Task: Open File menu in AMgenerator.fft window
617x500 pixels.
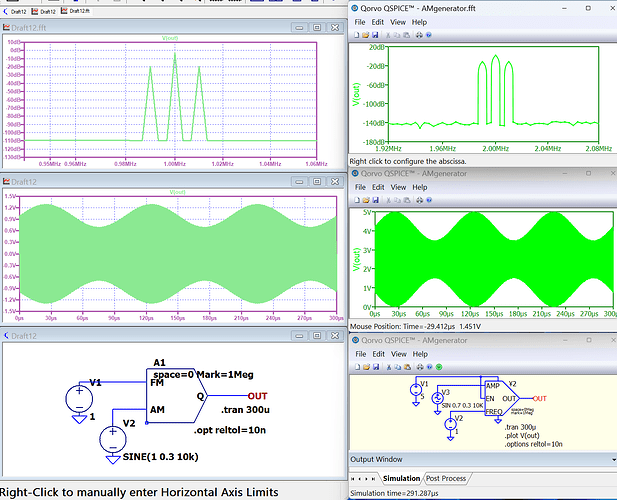Action: 360,21
